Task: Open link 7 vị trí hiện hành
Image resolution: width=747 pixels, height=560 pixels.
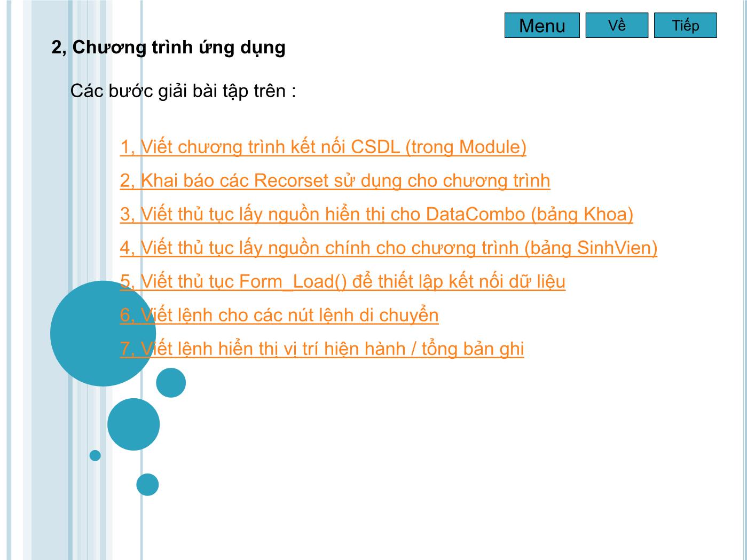Action: click(x=322, y=349)
